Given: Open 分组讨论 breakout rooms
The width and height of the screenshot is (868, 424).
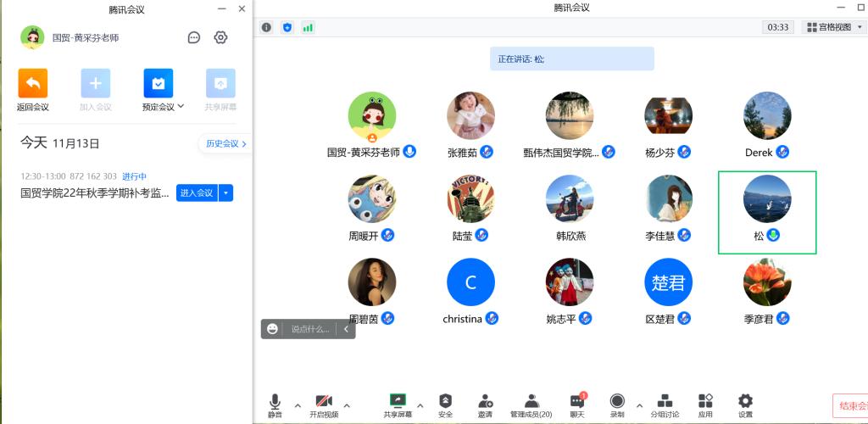Looking at the screenshot, I should (665, 403).
